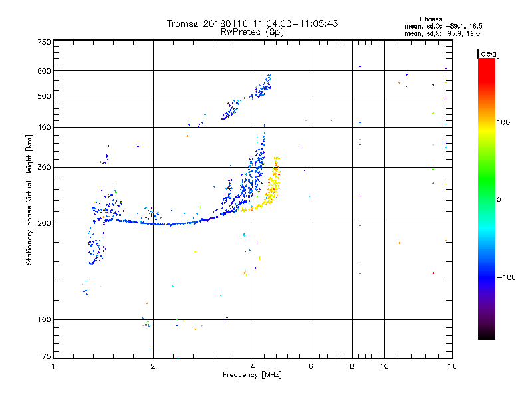Click the colorbar label '100'
The height and width of the screenshot is (399, 532).
click(x=503, y=122)
